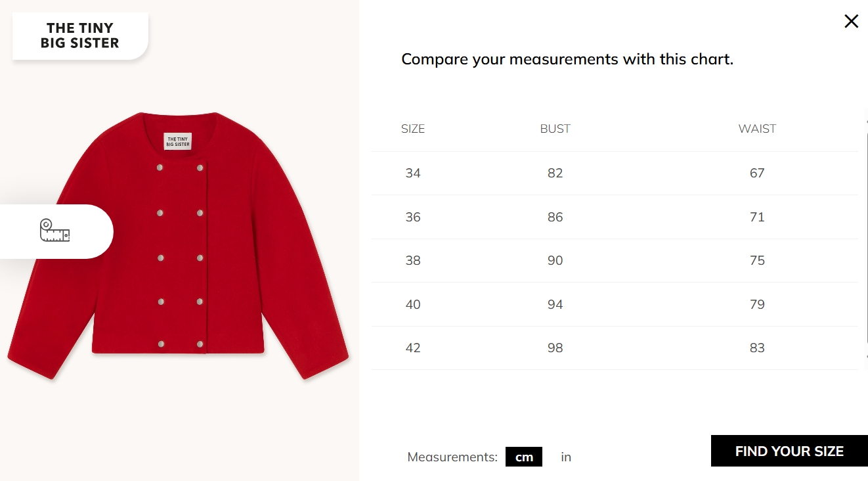This screenshot has height=481, width=868.
Task: Click scrollbar up arrow of size chart
Action: pyautogui.click(x=865, y=121)
